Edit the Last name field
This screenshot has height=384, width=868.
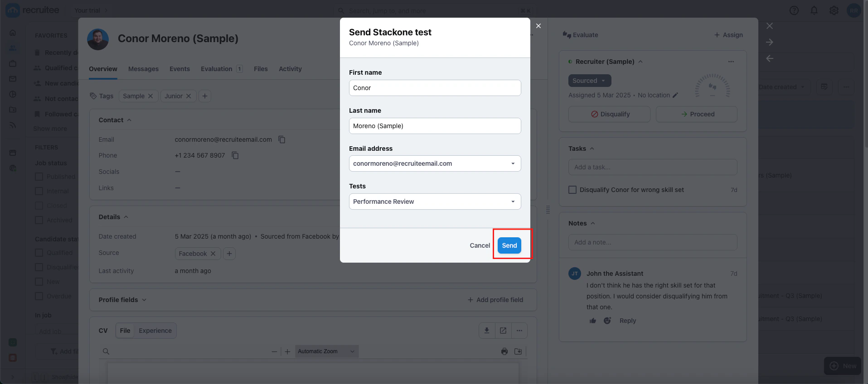435,126
